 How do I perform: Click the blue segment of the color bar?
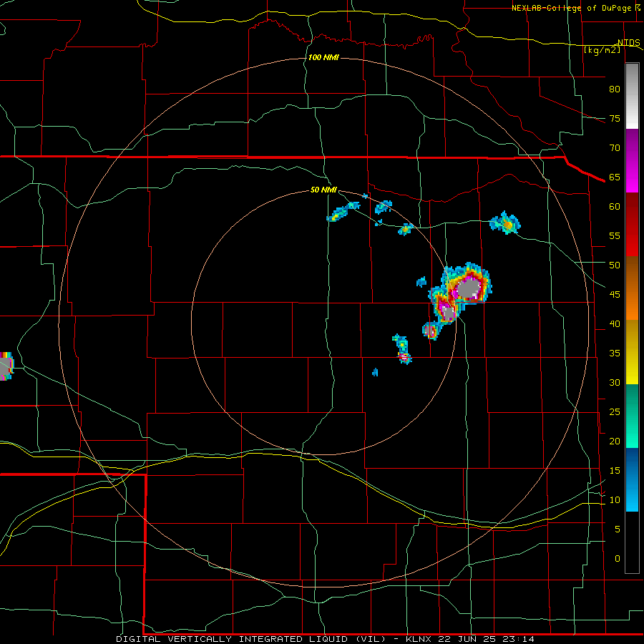click(x=632, y=479)
